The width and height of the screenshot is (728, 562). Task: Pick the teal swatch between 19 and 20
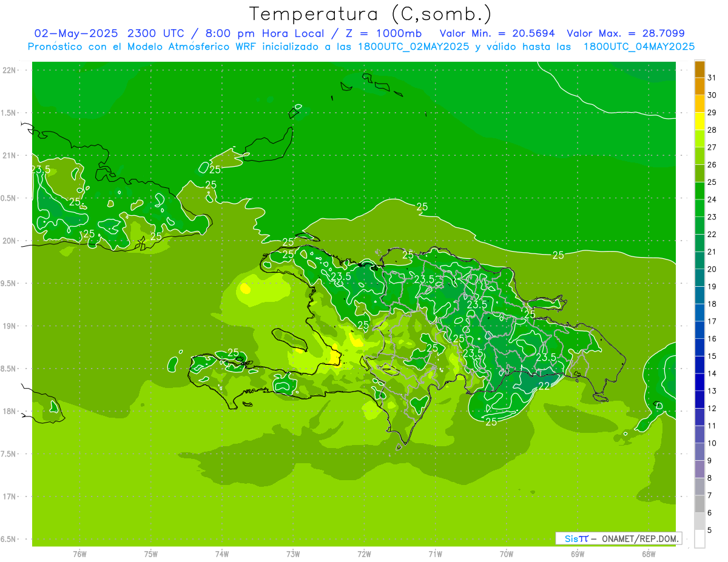[699, 278]
